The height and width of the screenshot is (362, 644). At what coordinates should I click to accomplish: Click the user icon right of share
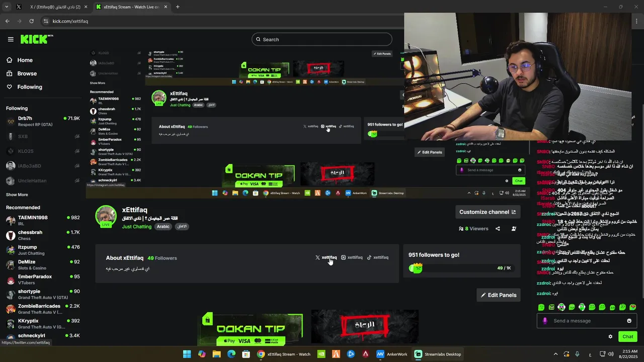(514, 229)
